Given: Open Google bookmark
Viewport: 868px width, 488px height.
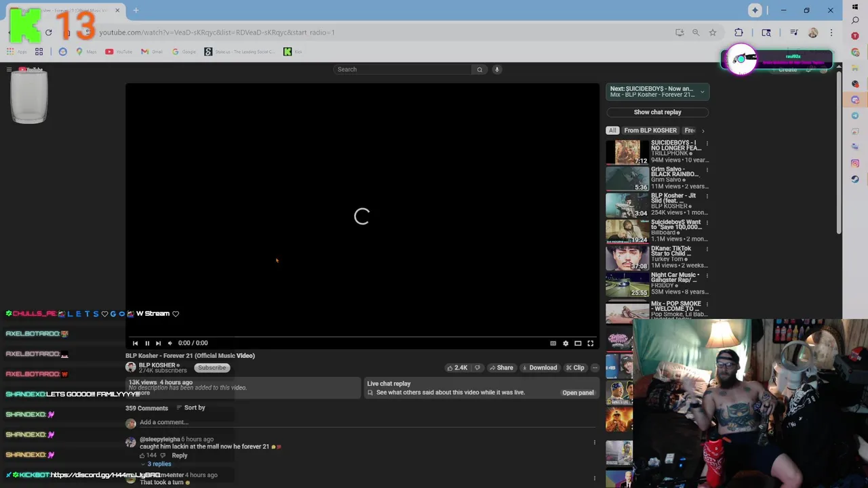Looking at the screenshot, I should click(184, 52).
